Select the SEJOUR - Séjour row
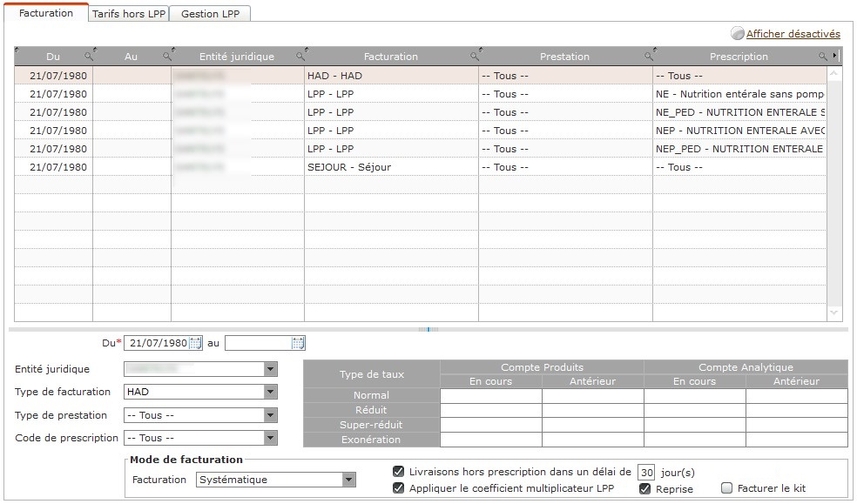The image size is (857, 504). click(421, 167)
